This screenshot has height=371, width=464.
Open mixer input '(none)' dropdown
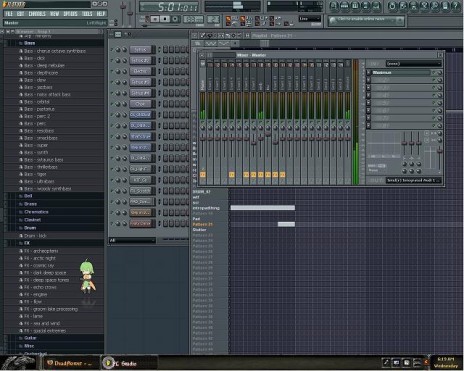click(x=414, y=63)
